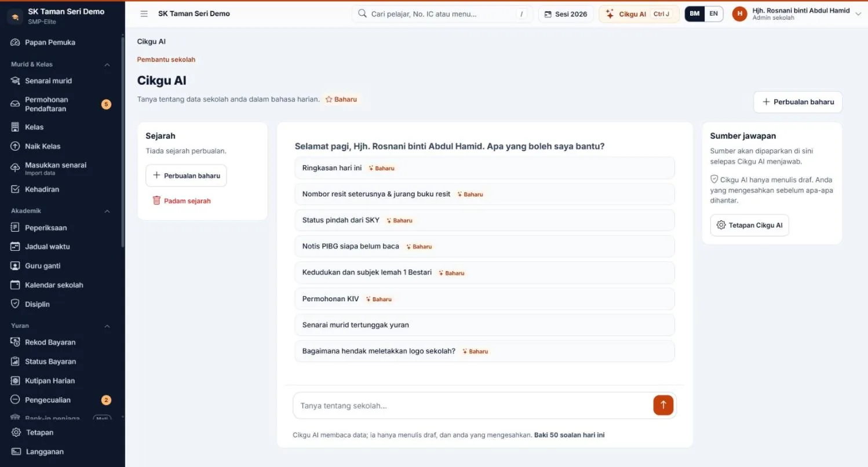
Task: Click the Cari pelajar search field
Action: tap(442, 14)
